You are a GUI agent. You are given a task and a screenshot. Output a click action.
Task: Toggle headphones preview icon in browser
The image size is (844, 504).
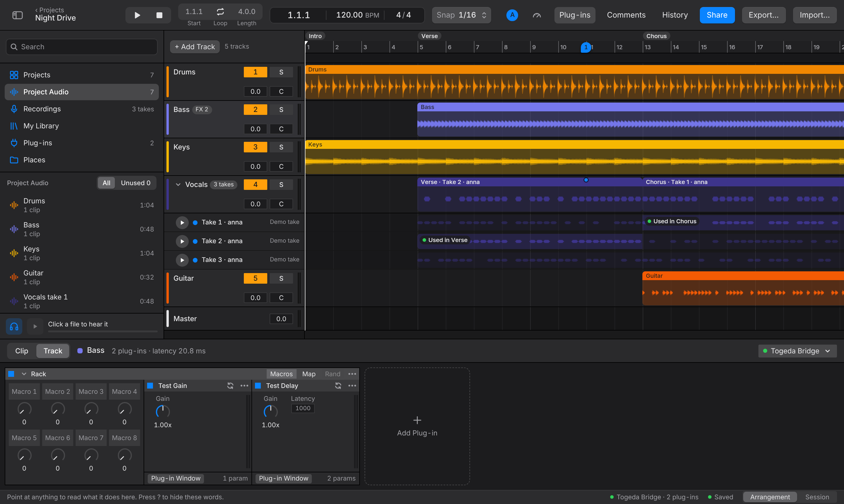pyautogui.click(x=14, y=326)
